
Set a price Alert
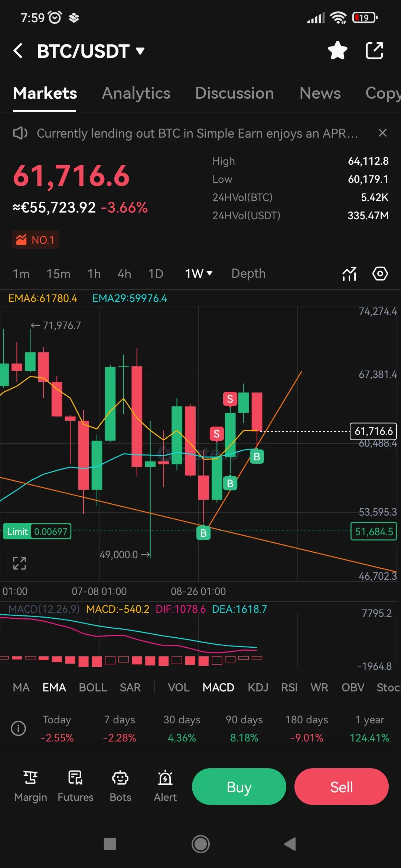[165, 786]
